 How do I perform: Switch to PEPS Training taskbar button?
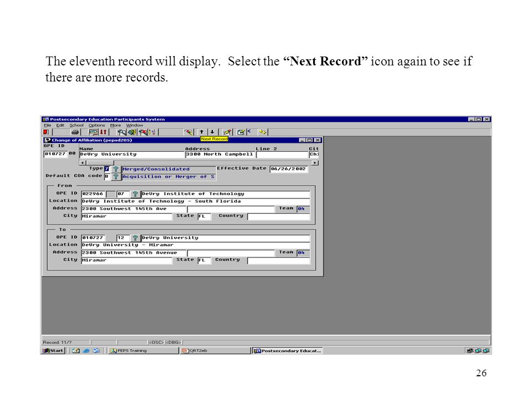142,350
